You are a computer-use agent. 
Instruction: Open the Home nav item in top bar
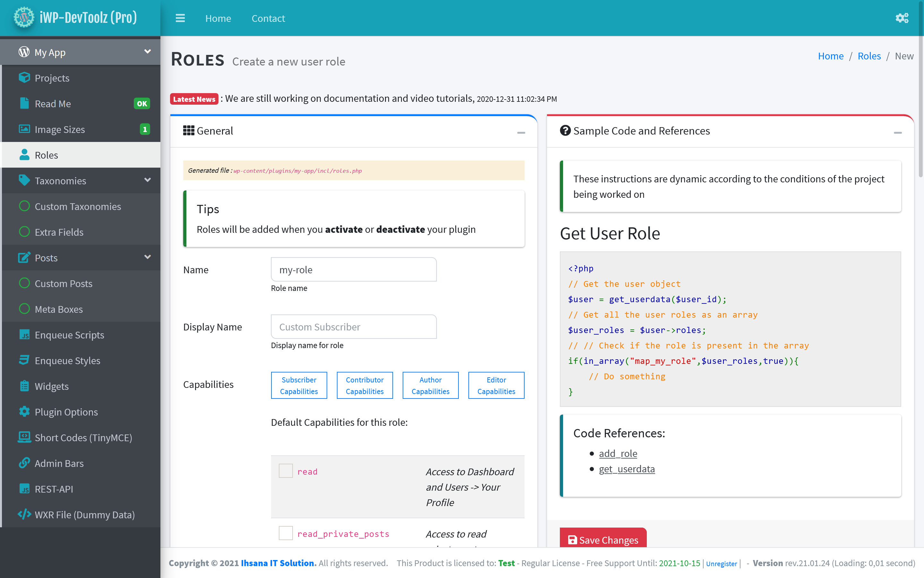point(218,18)
